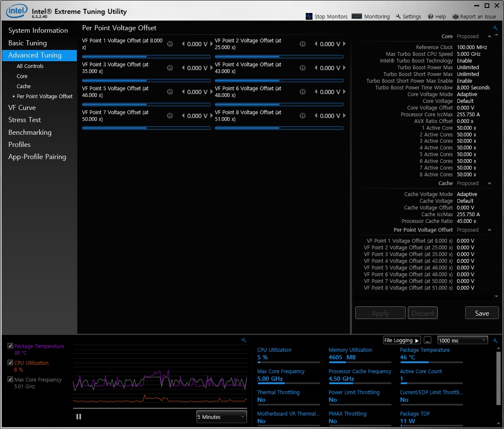Open Stress Test page
The height and width of the screenshot is (429, 504).
(25, 120)
